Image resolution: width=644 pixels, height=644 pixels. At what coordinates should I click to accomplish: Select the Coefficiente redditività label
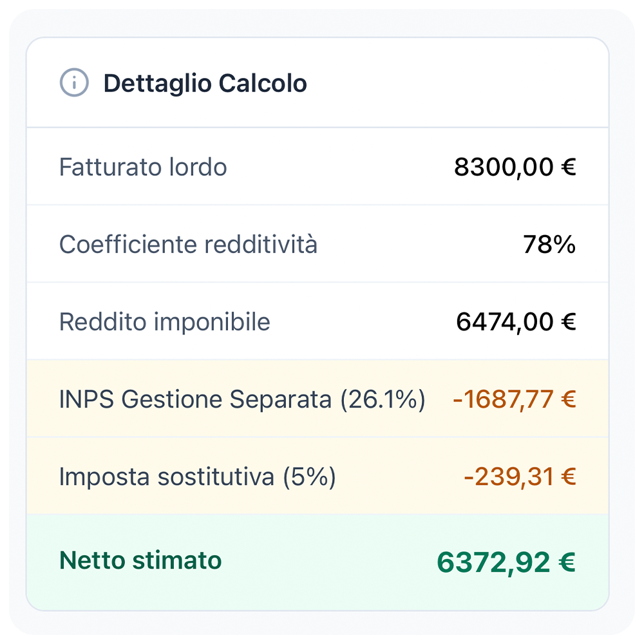(x=188, y=245)
